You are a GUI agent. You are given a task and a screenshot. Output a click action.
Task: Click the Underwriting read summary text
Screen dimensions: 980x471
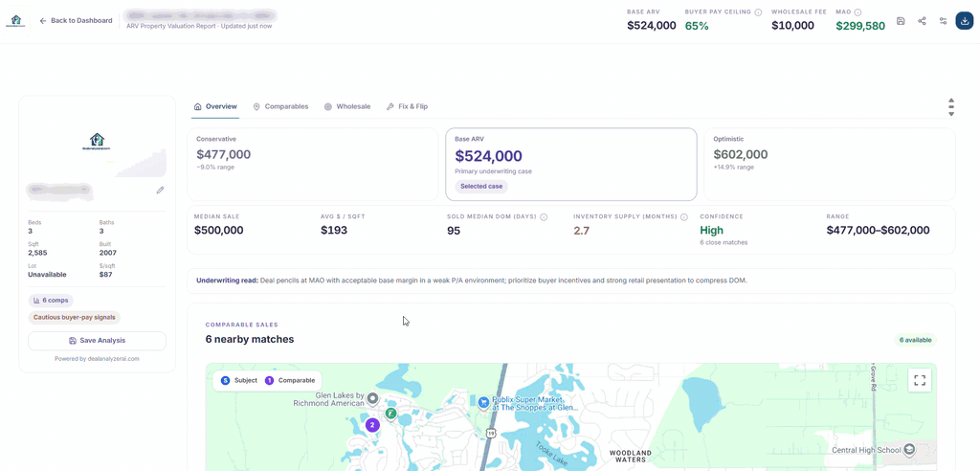(472, 280)
